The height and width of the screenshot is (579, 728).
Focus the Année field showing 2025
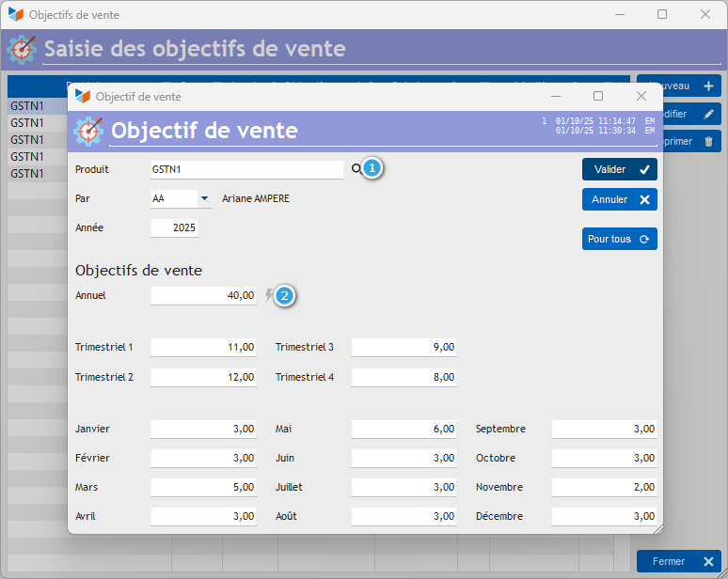tap(175, 227)
